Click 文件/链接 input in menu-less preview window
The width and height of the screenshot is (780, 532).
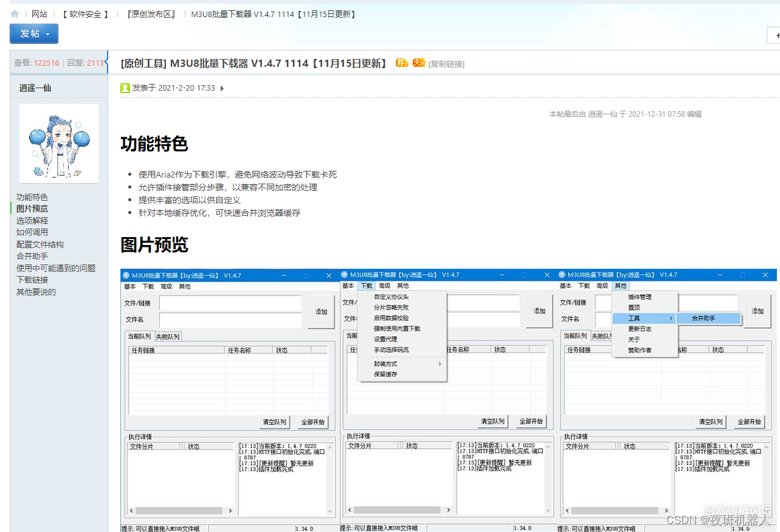point(230,303)
